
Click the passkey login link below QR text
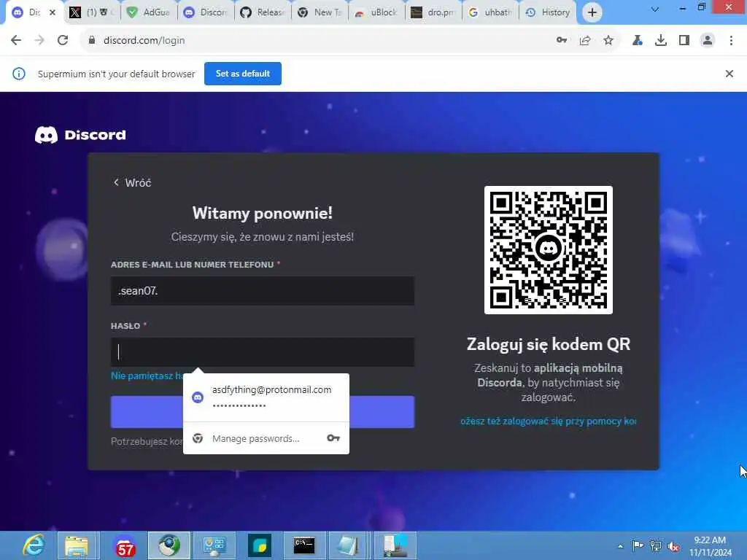[549, 421]
